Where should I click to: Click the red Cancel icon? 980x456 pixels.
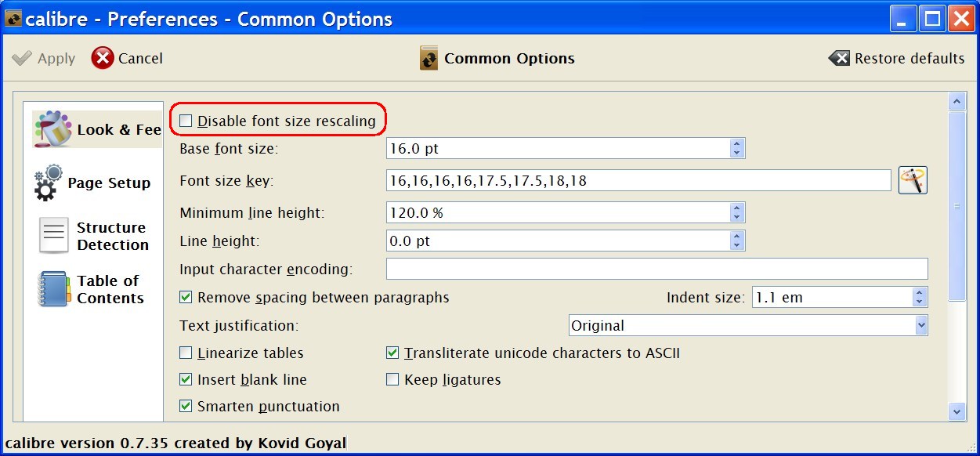click(103, 58)
